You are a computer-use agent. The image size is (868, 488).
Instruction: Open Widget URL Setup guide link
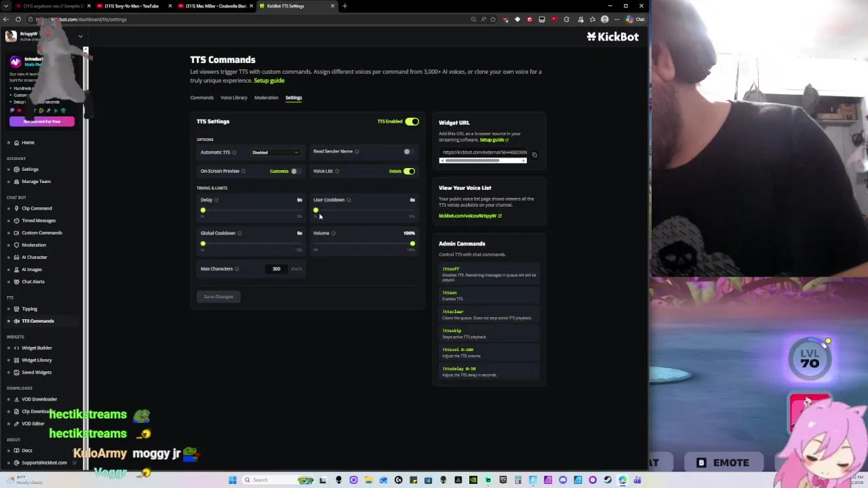(494, 140)
